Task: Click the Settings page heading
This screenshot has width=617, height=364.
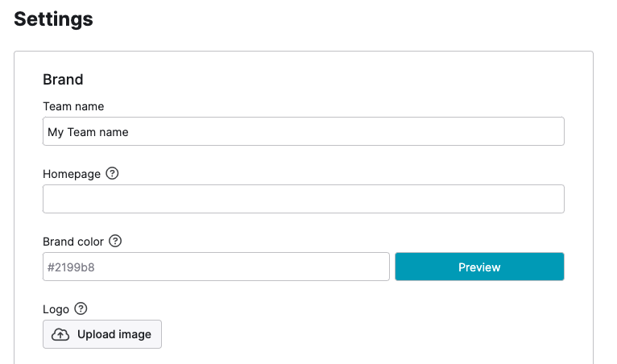Action: click(x=53, y=19)
